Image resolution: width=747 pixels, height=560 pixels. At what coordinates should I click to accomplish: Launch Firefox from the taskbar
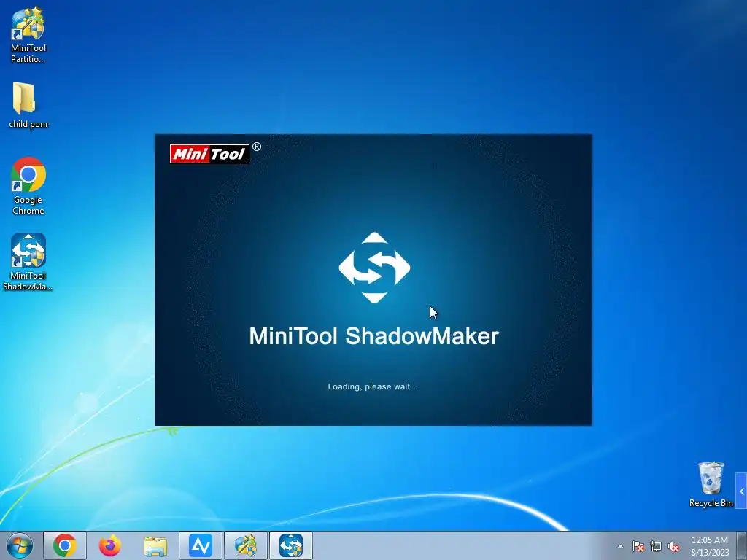[110, 545]
